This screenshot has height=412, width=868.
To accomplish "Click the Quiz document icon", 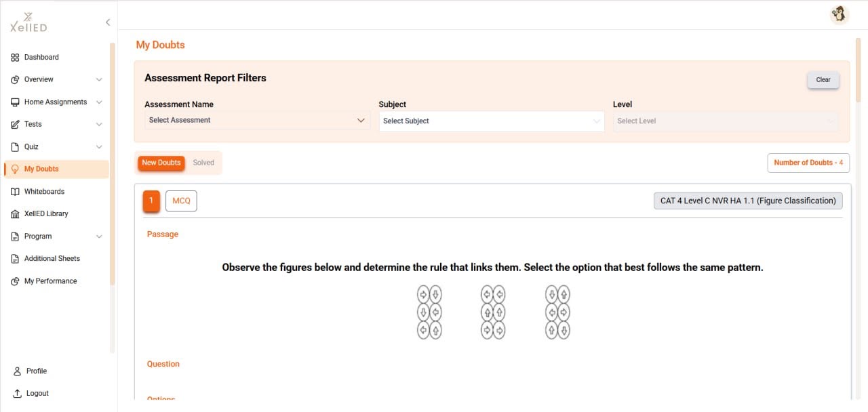I will 15,147.
